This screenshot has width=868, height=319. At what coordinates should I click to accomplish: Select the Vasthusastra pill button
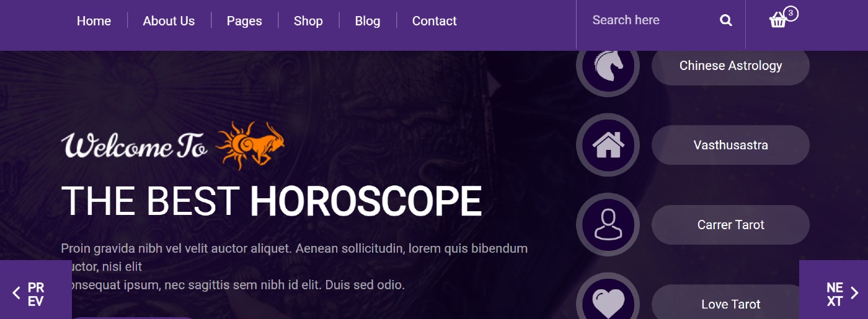pyautogui.click(x=730, y=145)
